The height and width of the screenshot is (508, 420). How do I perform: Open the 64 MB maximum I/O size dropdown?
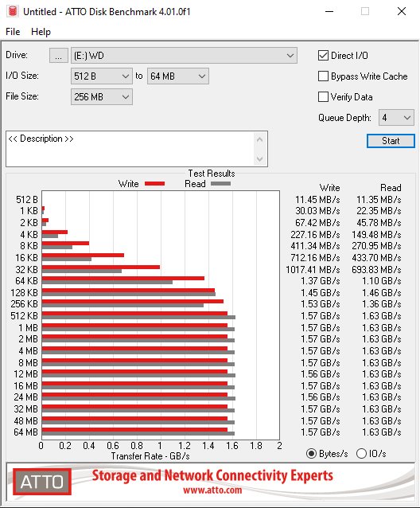[x=178, y=76]
